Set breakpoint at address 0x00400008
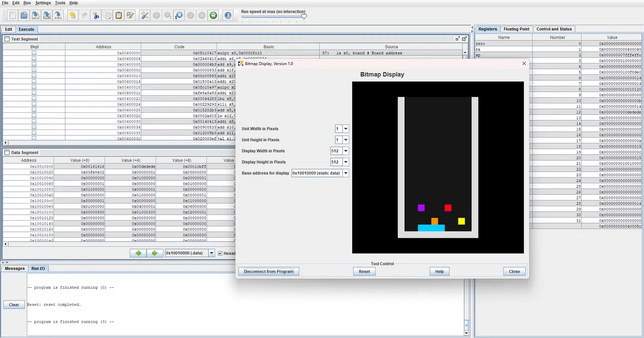Viewport: 644px width, 338px height. [x=34, y=64]
